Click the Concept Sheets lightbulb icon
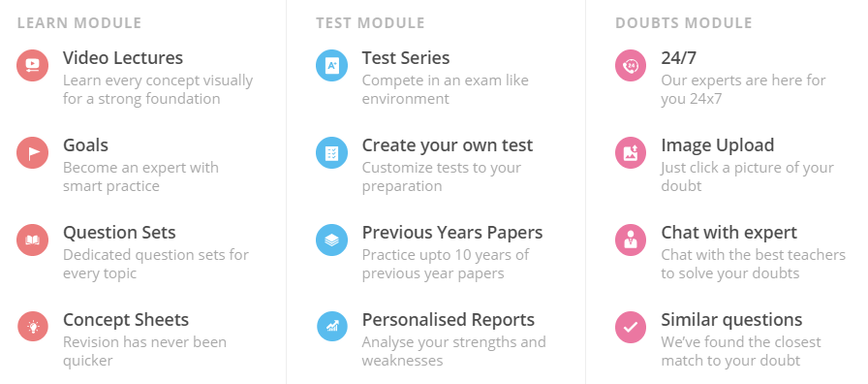The image size is (868, 384). [33, 327]
